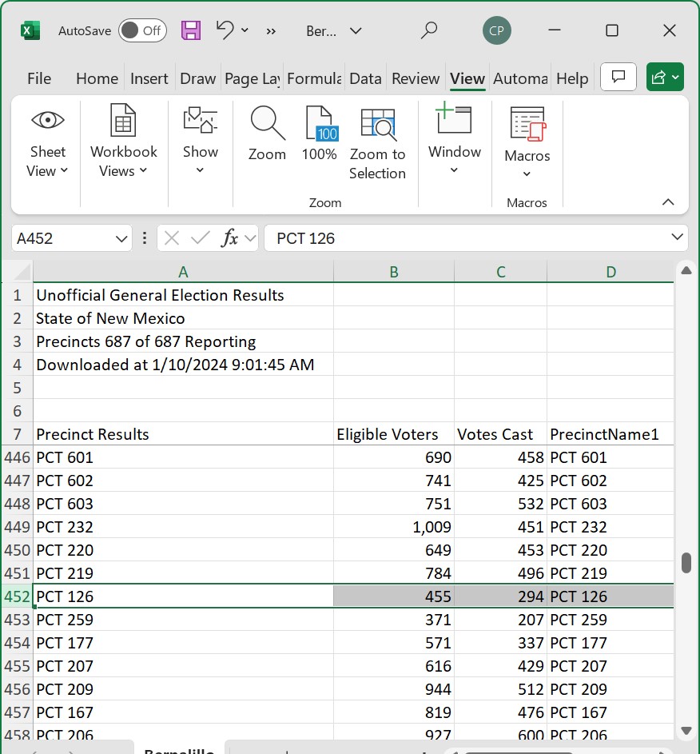This screenshot has width=700, height=754.
Task: Open the file name dropdown chevron
Action: coord(356,31)
